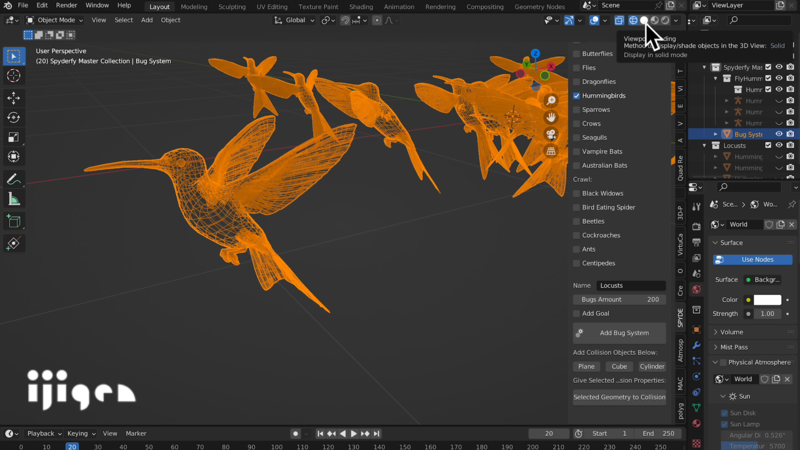Toggle camera view icon in viewport

click(551, 134)
